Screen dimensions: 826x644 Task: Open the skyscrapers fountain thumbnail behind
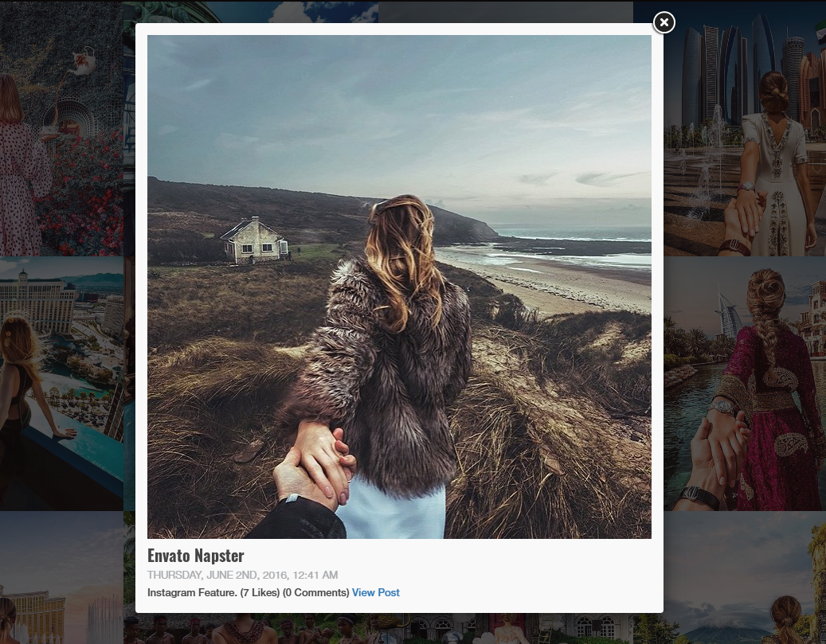(744, 128)
